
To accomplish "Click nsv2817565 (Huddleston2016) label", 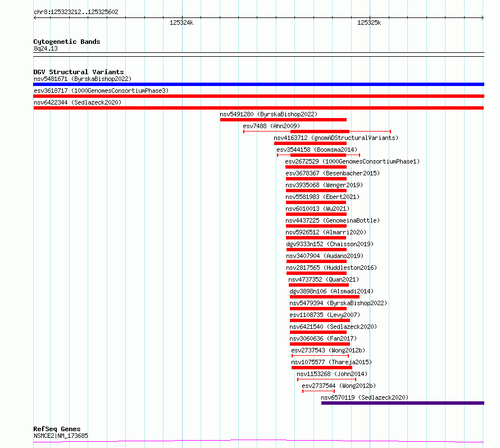I will pyautogui.click(x=331, y=268).
